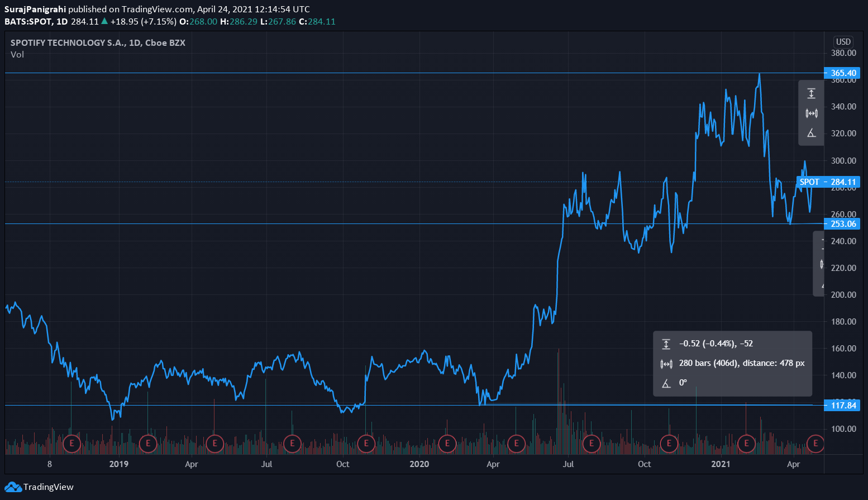The height and width of the screenshot is (500, 868).
Task: Click the Vol indicator label
Action: coord(17,55)
